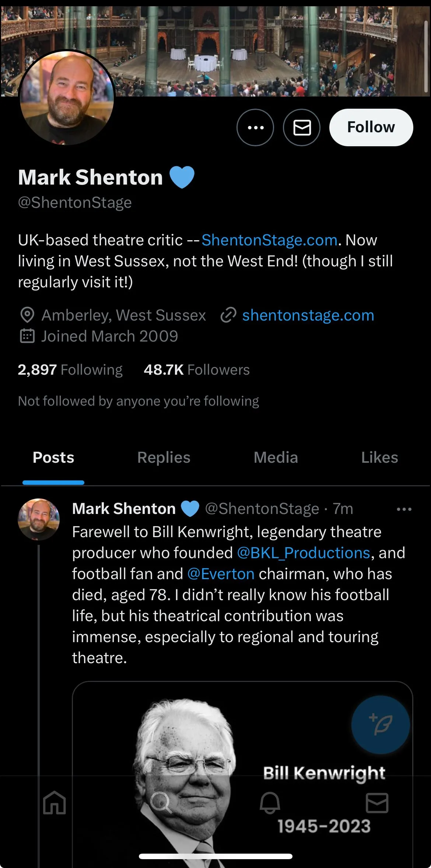
Task: Switch to the Replies tab
Action: coord(164,458)
